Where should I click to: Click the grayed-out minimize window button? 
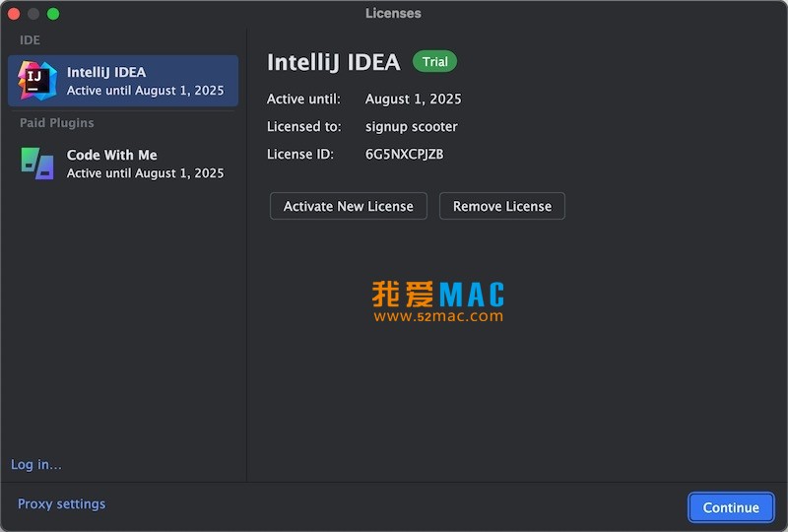[33, 14]
